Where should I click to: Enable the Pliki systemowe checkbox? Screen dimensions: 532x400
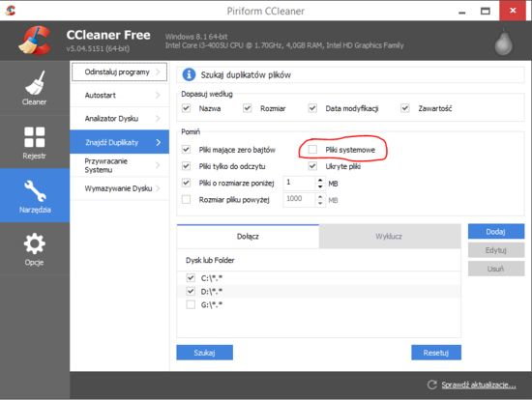pyautogui.click(x=312, y=150)
